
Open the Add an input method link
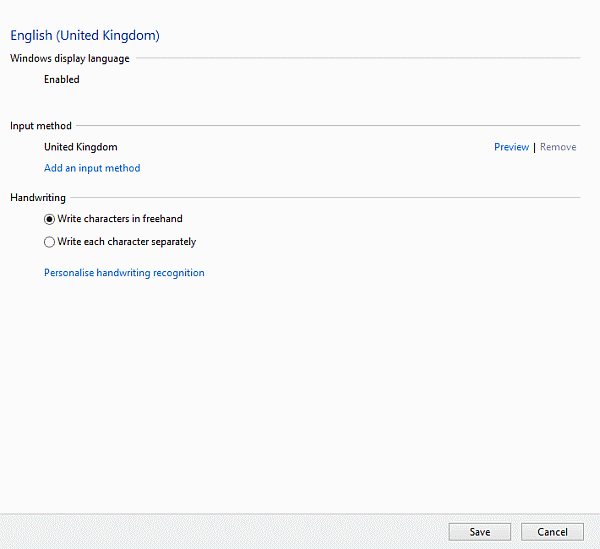92,168
